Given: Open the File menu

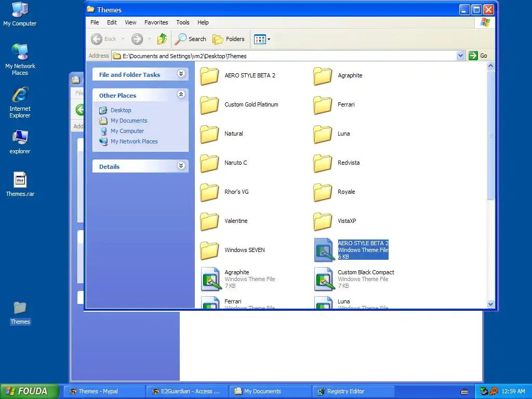Looking at the screenshot, I should (x=95, y=22).
